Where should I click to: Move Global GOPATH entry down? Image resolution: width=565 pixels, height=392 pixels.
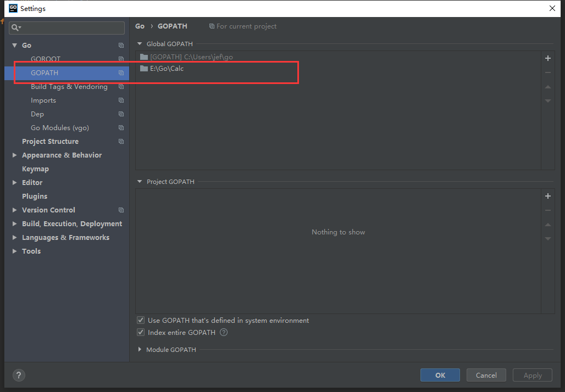(548, 101)
